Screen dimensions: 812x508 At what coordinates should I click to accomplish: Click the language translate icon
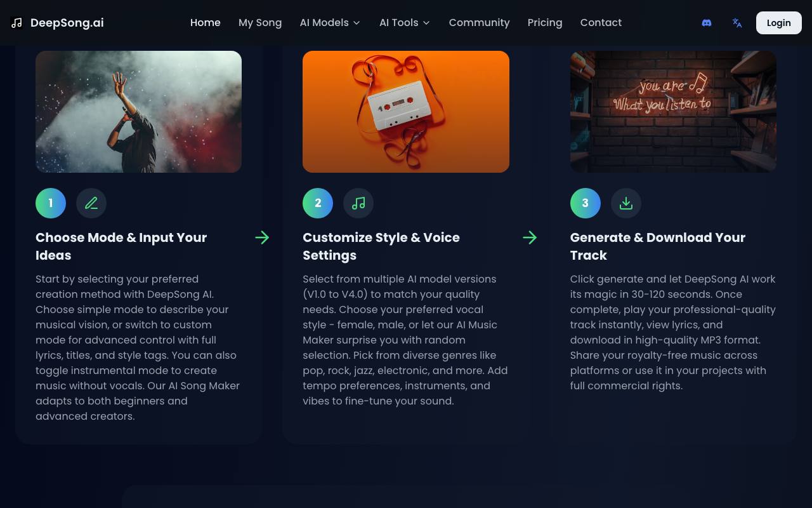(x=737, y=23)
